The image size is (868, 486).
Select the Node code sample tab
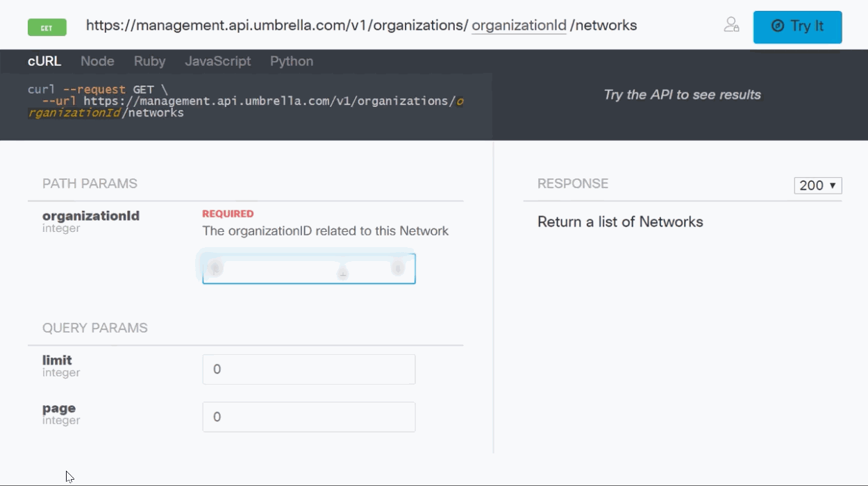coord(97,61)
